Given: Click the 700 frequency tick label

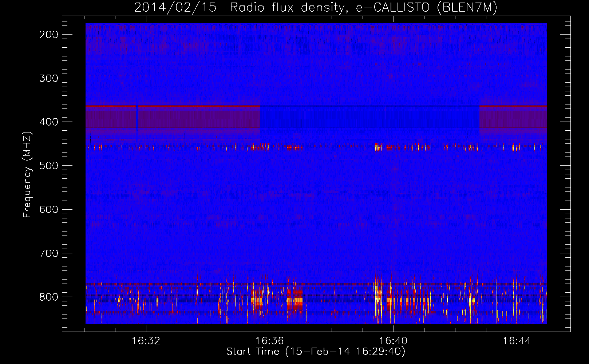Looking at the screenshot, I should click(x=48, y=253).
